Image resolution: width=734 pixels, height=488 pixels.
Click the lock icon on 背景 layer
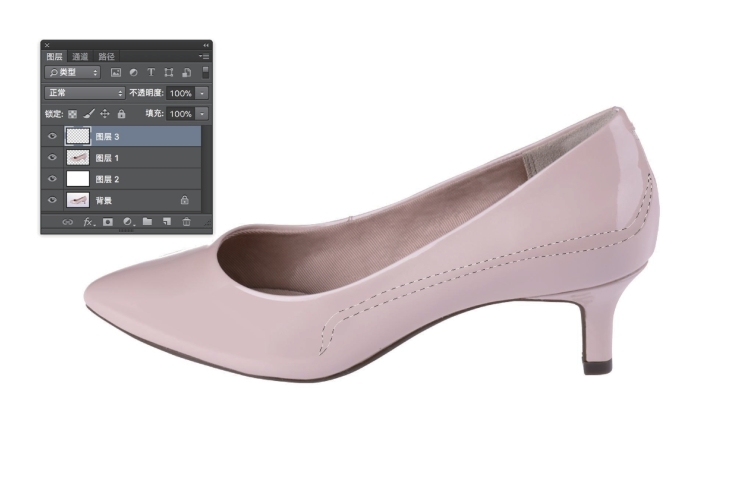pos(184,200)
